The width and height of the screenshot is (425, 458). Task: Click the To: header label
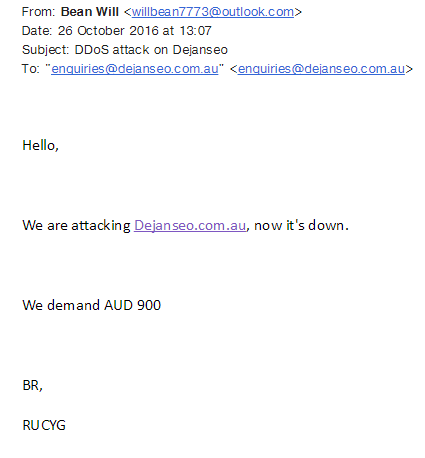tap(31, 69)
